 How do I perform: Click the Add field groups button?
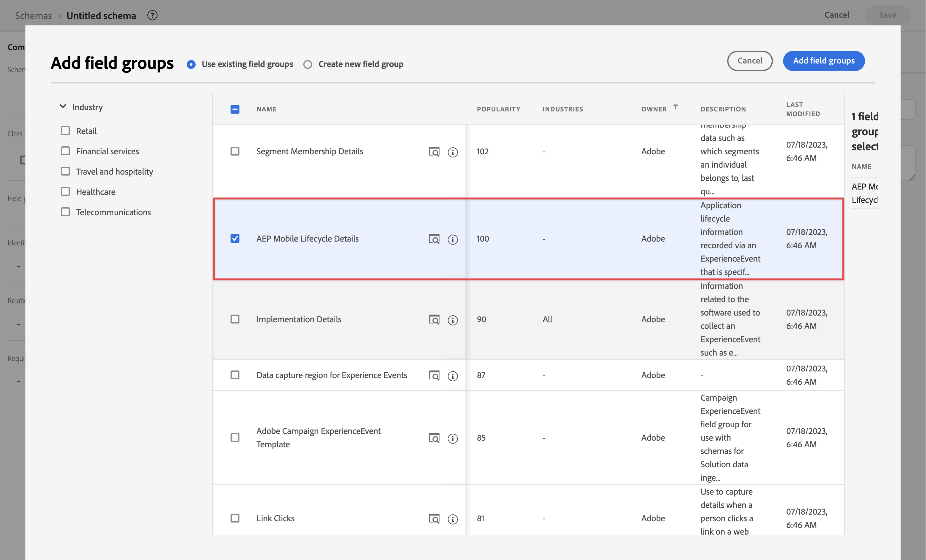coord(823,61)
